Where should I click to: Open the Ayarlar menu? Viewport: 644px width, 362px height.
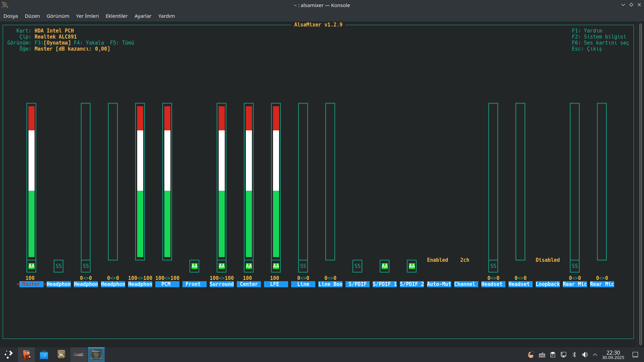coord(143,16)
